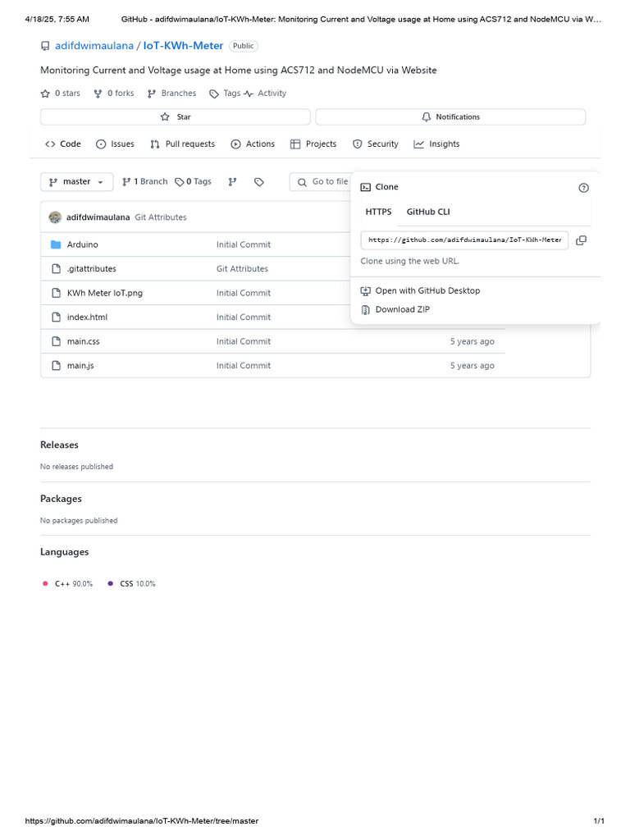Click the 0 forks link
This screenshot has width=630, height=840.
click(114, 94)
